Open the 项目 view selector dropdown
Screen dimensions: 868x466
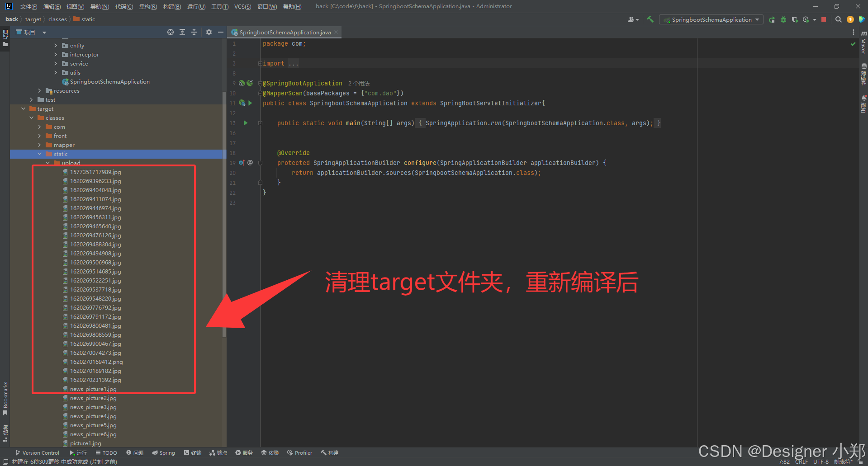(31, 32)
